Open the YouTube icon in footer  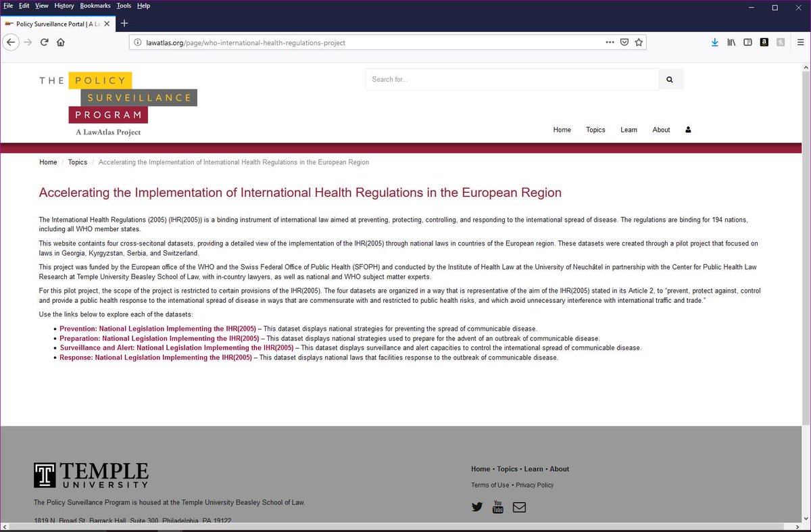pos(498,506)
